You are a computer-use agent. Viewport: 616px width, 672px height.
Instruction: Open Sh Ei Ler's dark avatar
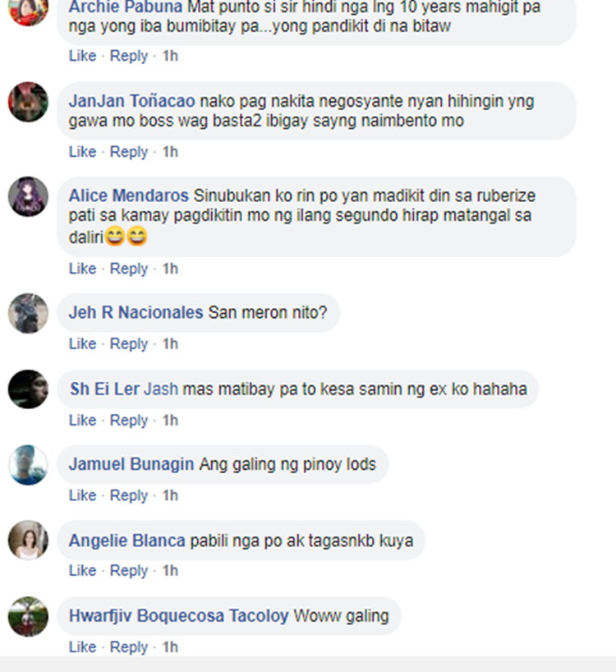click(28, 389)
